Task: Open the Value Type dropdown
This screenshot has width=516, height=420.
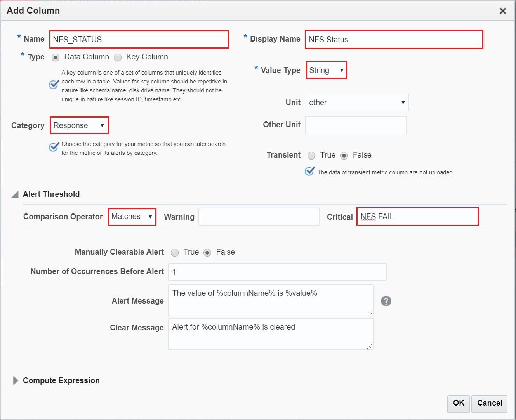Action: click(326, 70)
